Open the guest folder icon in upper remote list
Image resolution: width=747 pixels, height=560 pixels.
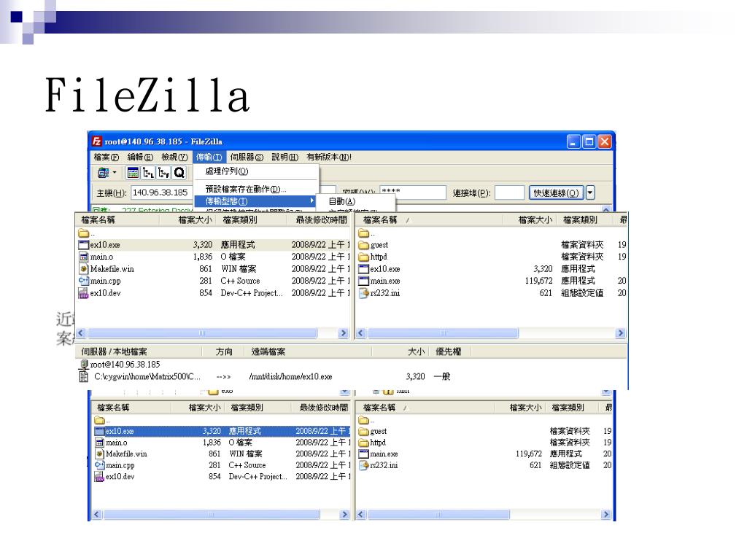pyautogui.click(x=364, y=245)
